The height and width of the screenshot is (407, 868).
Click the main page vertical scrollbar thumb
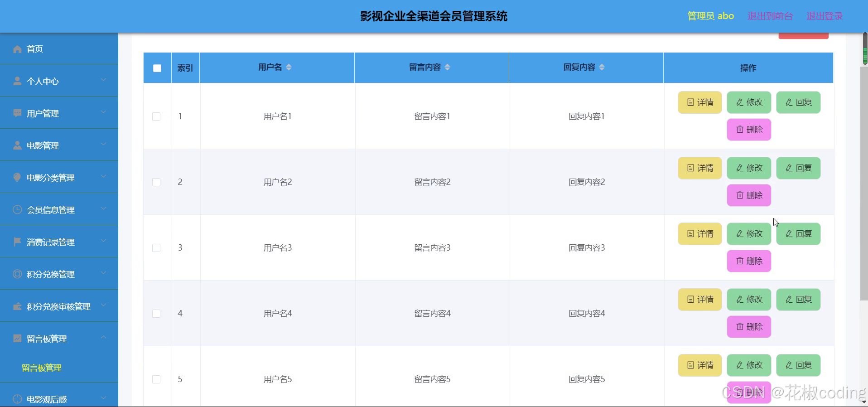(864, 183)
